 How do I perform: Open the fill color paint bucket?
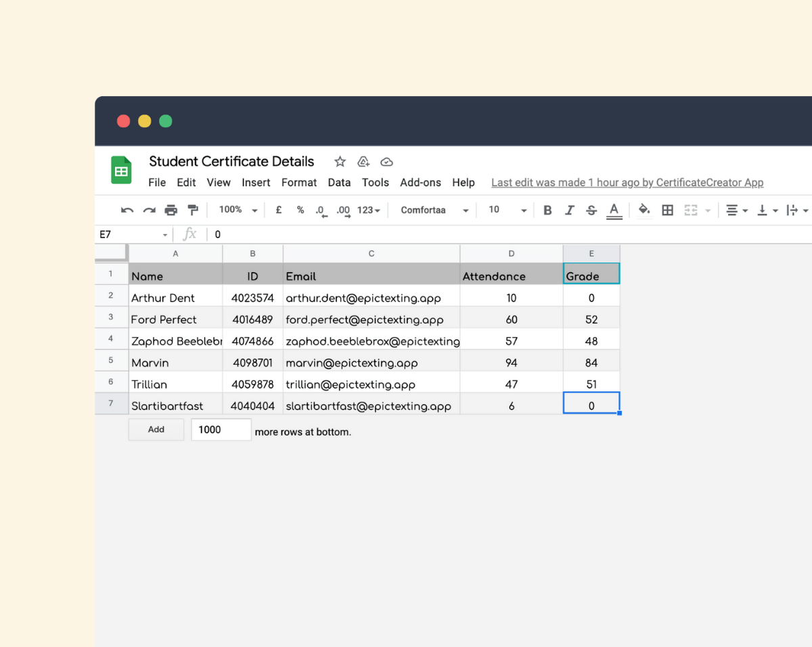(x=644, y=210)
